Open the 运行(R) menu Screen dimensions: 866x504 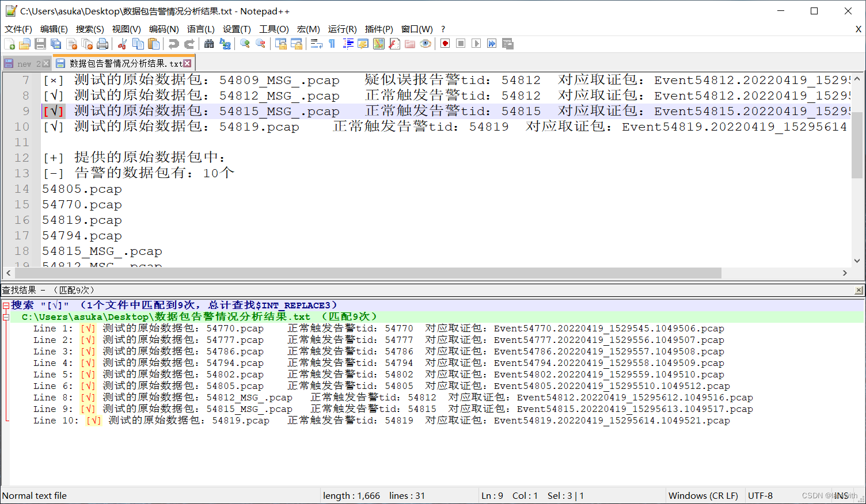pos(343,29)
